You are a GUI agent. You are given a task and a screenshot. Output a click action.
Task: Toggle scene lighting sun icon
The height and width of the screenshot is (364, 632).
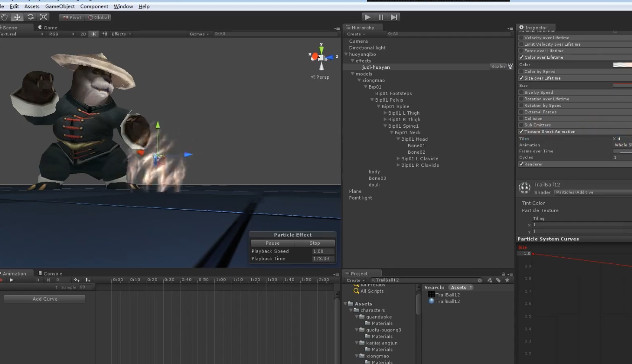(x=94, y=34)
